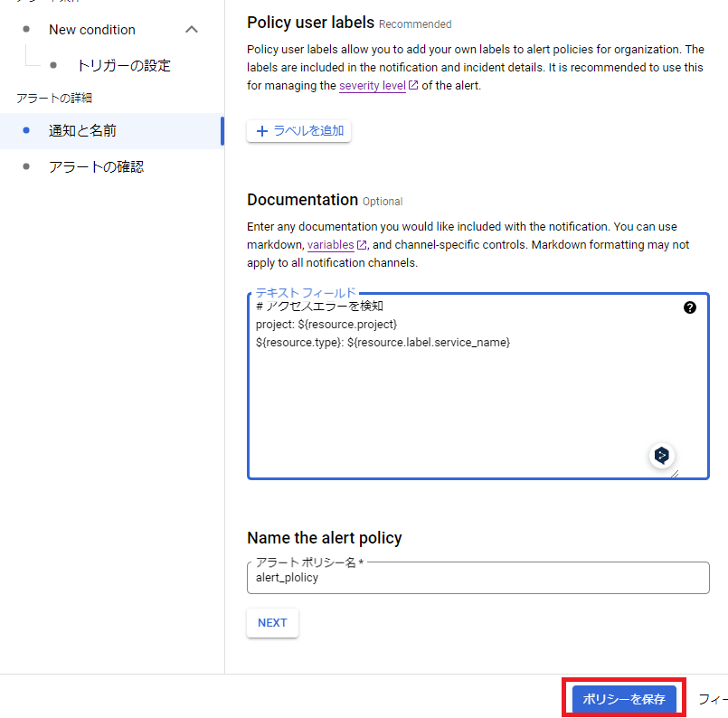Viewport: 728px width, 718px height.
Task: Click the Documentation heading
Action: click(x=302, y=200)
